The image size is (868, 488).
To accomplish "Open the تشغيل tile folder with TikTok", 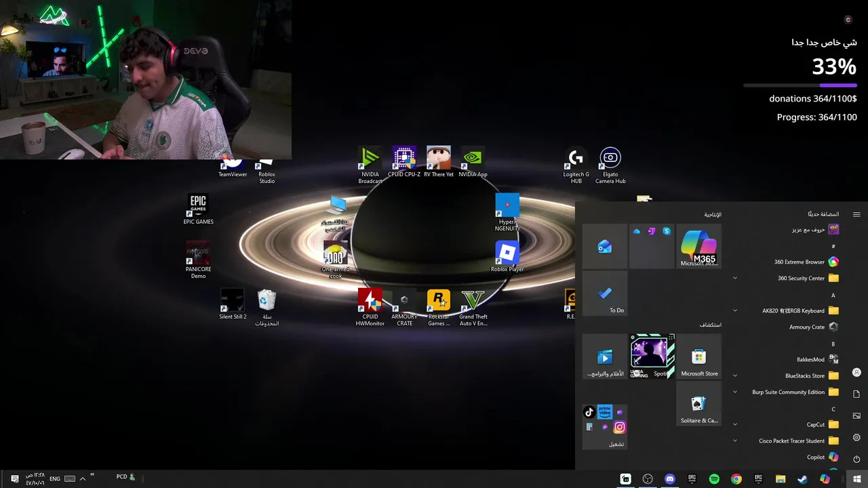I will click(x=605, y=426).
